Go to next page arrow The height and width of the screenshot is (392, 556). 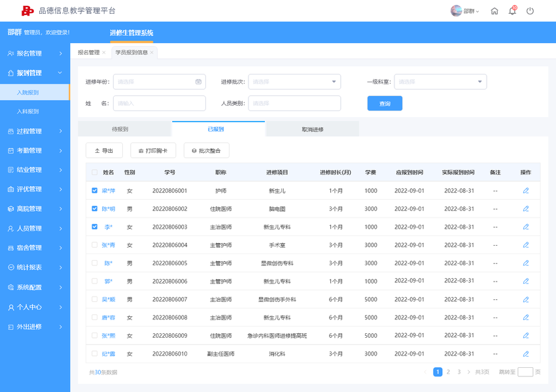coord(469,372)
